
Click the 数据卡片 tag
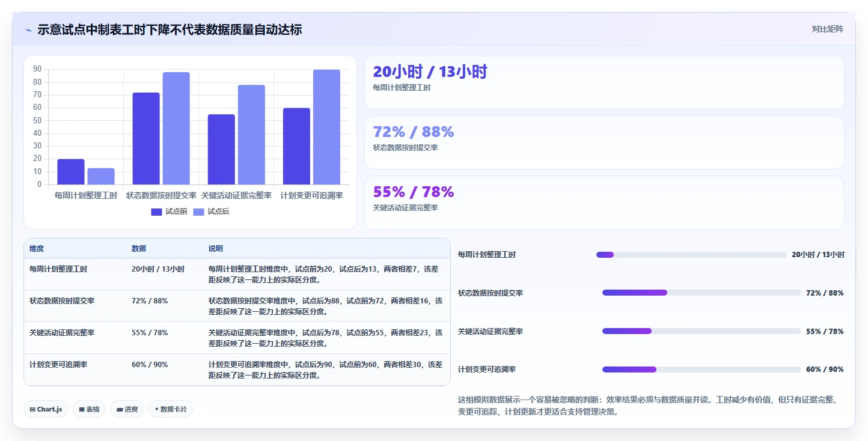click(171, 409)
